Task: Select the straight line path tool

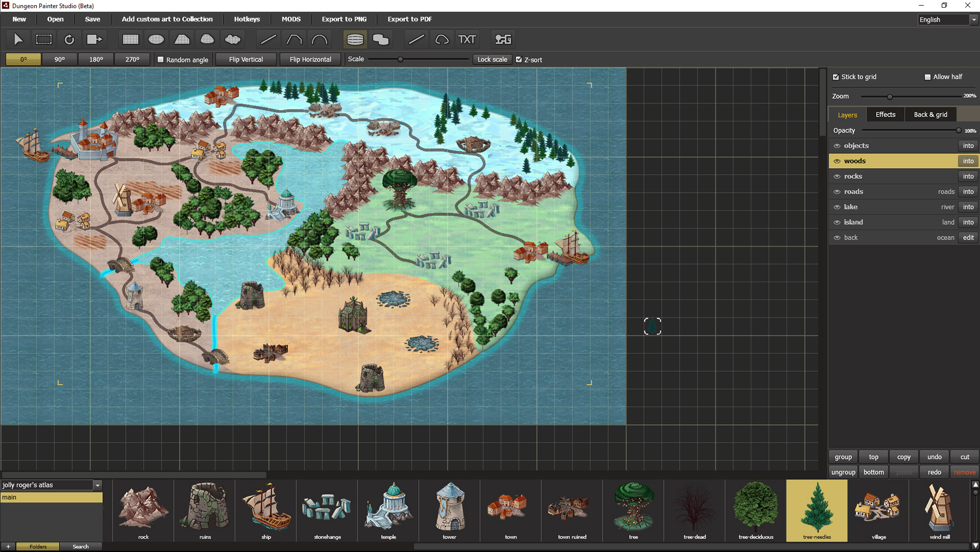Action: coord(268,39)
